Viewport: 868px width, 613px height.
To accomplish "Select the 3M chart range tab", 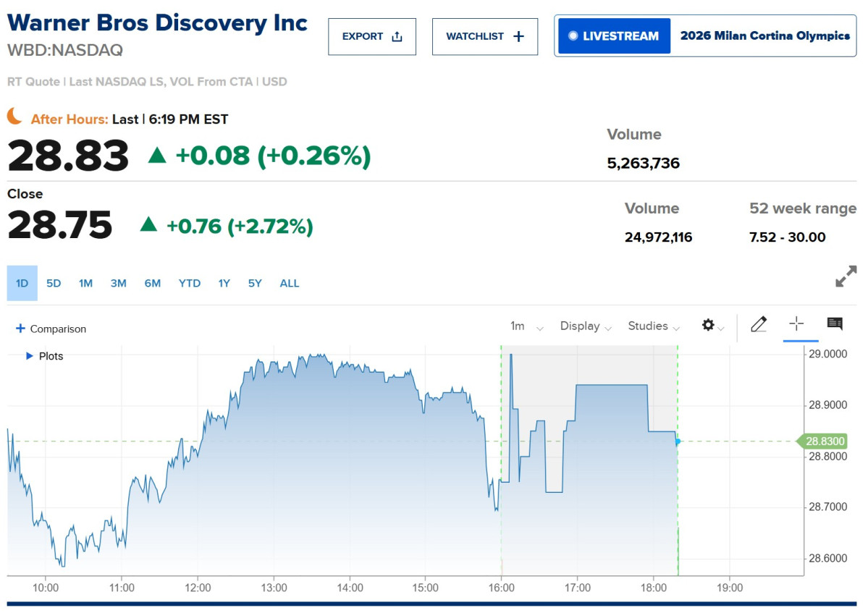I will pyautogui.click(x=119, y=283).
